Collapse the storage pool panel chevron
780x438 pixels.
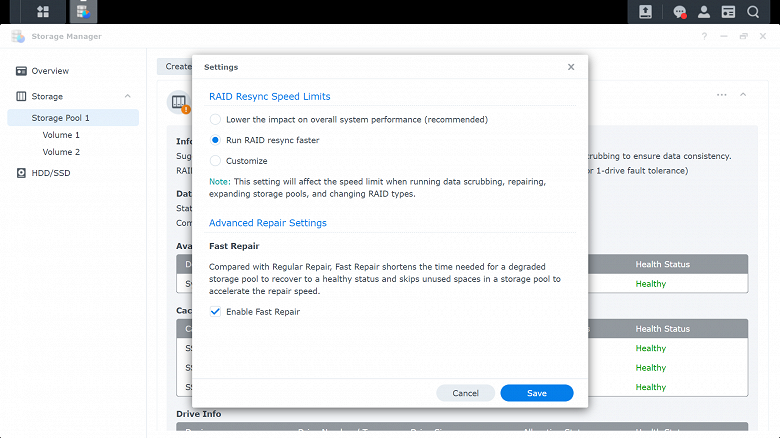point(743,95)
